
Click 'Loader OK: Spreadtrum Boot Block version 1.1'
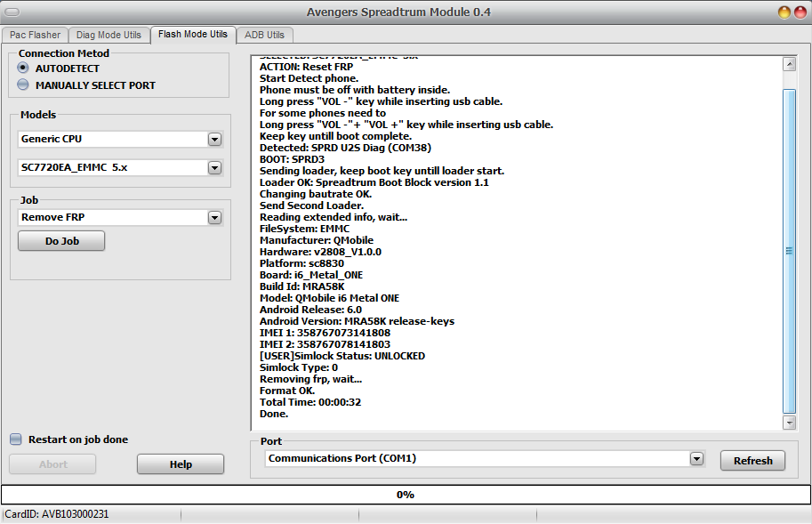pos(374,182)
